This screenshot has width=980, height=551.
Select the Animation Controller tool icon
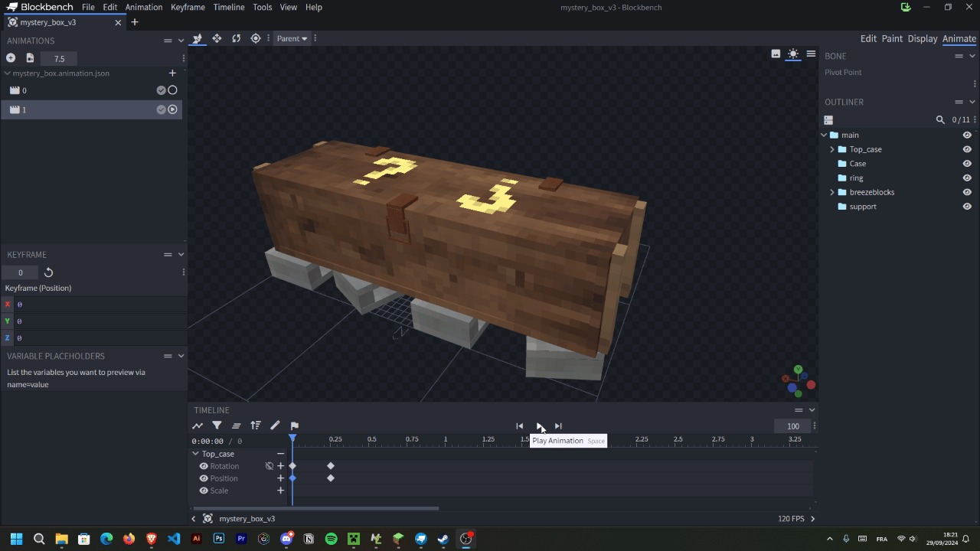(198, 38)
